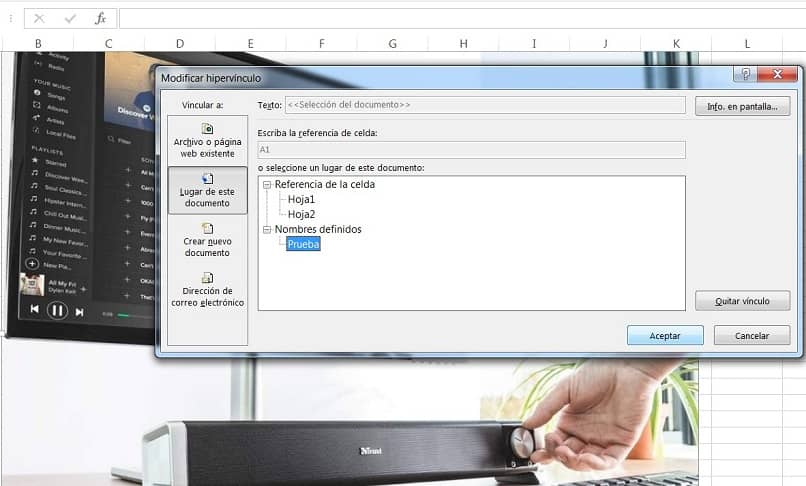Click the Texto field
Screen dimensions: 806x486
point(485,105)
